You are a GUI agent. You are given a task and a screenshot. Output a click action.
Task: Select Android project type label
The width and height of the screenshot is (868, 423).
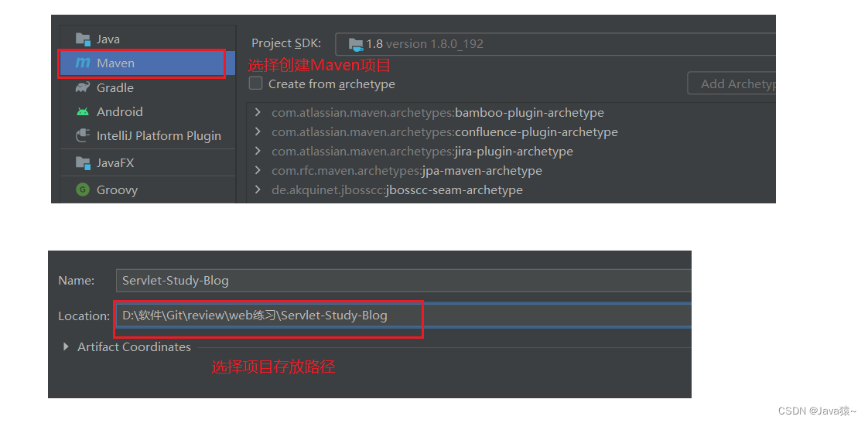(120, 112)
